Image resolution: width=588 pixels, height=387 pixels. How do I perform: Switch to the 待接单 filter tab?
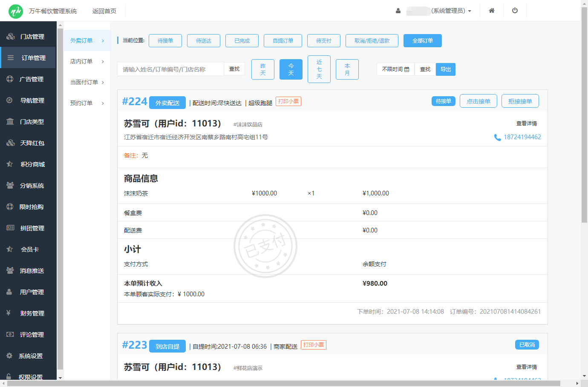click(x=165, y=41)
